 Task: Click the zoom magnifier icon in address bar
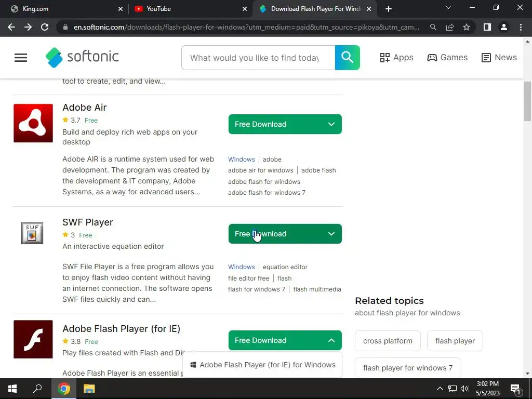click(x=433, y=27)
